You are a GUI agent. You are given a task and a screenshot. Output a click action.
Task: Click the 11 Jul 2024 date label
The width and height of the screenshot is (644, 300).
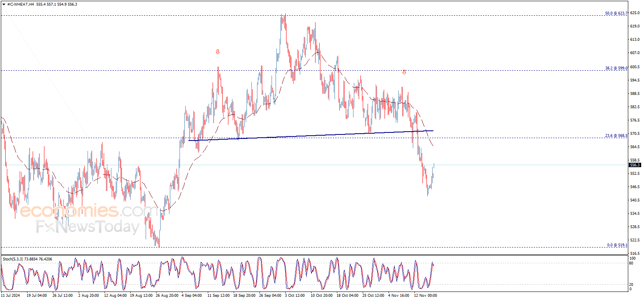coord(10,296)
